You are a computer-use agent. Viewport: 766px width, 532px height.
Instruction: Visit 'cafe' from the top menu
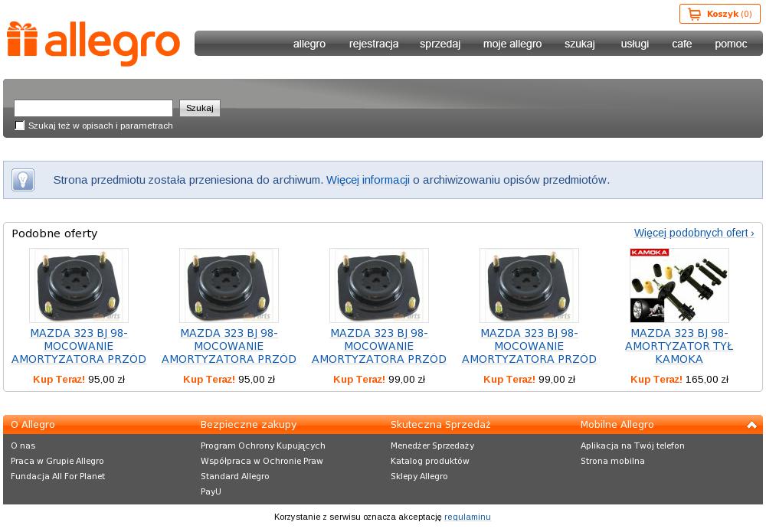(682, 44)
